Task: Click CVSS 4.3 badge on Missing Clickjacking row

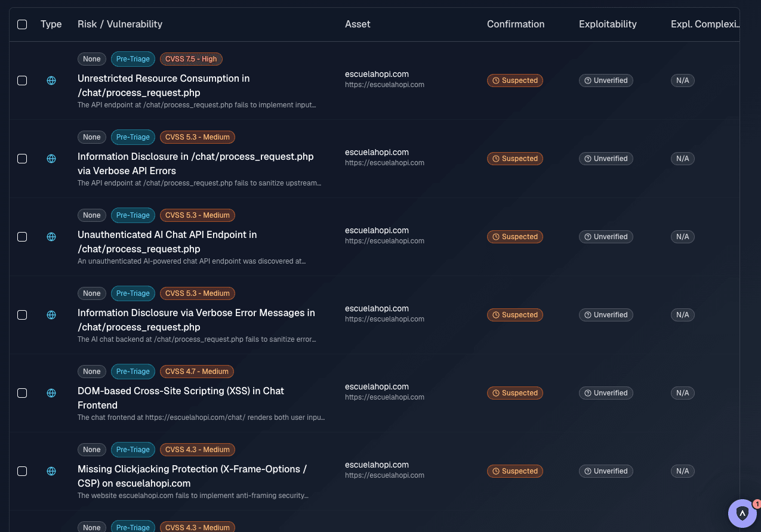Action: click(x=198, y=450)
